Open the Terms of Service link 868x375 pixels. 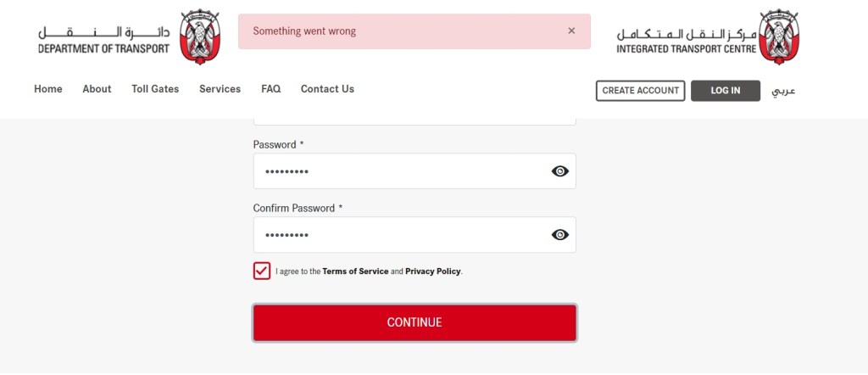tap(355, 271)
